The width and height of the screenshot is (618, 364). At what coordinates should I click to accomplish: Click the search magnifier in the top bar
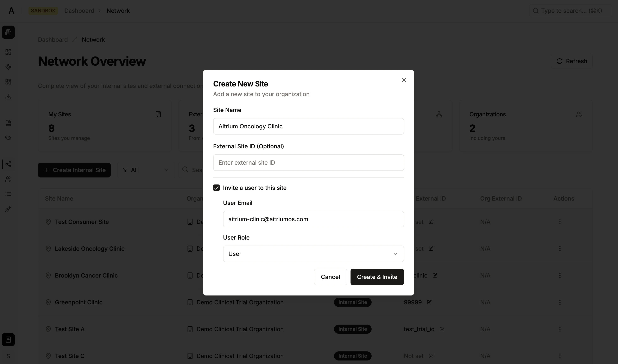pyautogui.click(x=536, y=11)
